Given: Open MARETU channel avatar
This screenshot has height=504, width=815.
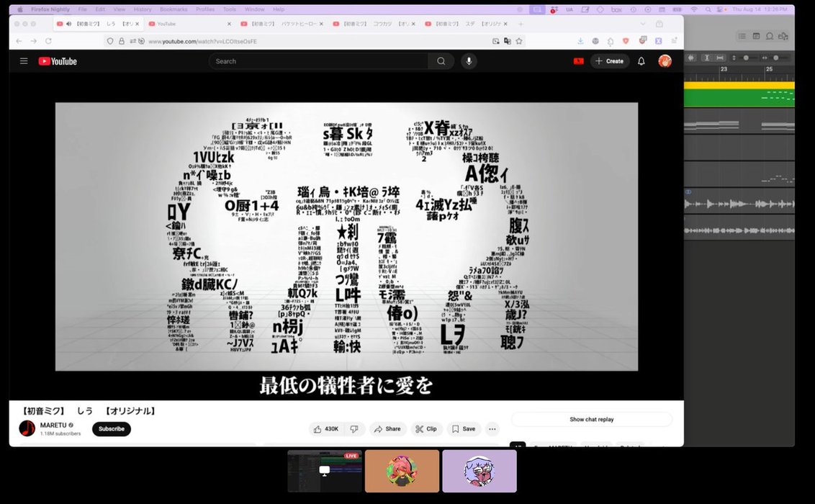Looking at the screenshot, I should point(27,428).
